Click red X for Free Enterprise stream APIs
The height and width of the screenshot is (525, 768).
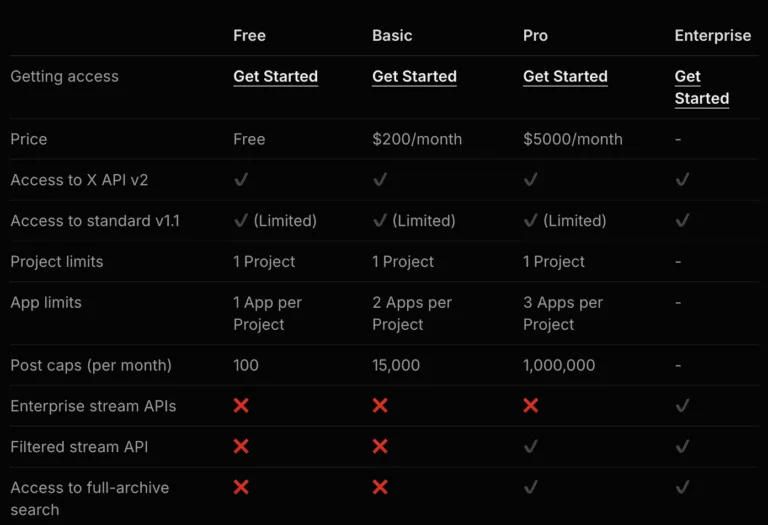click(x=241, y=406)
